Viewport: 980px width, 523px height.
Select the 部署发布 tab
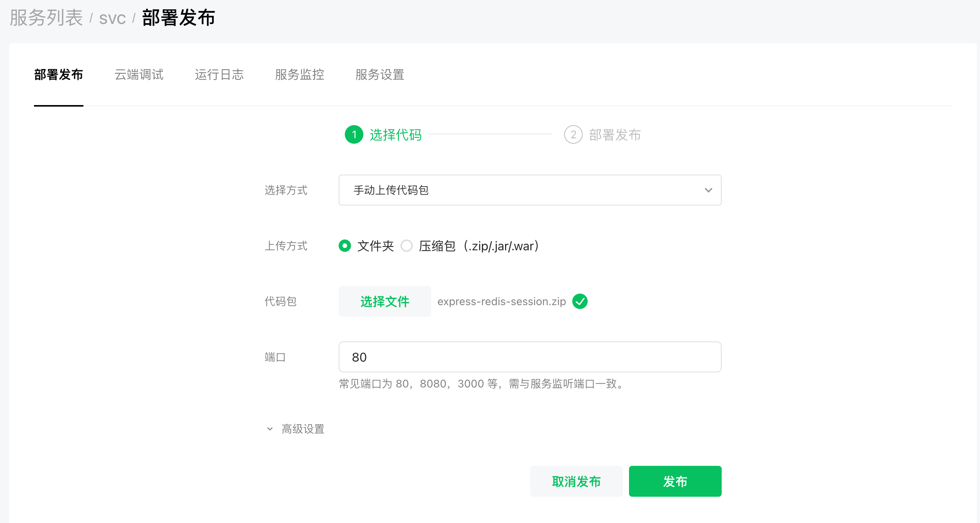(59, 75)
